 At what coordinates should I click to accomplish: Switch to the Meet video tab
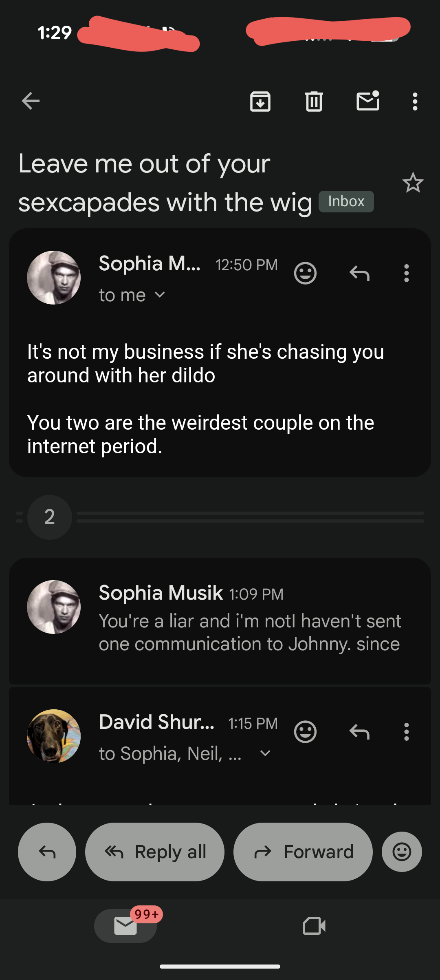click(x=314, y=926)
